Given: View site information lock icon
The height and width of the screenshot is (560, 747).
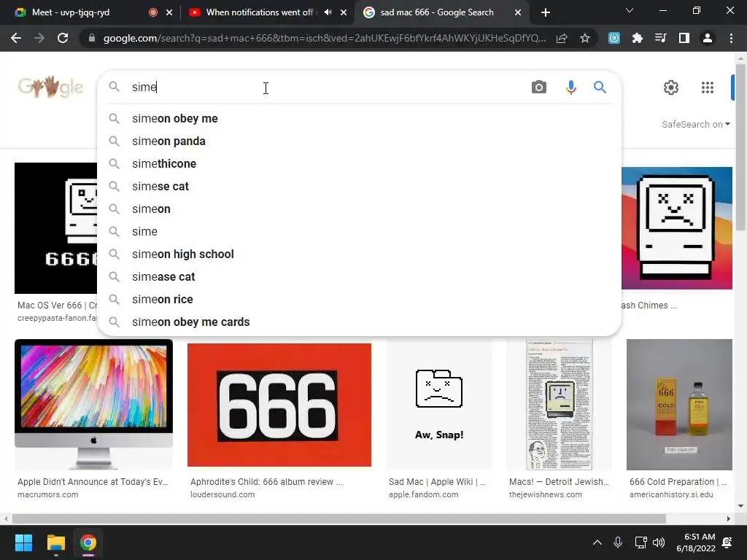Looking at the screenshot, I should pyautogui.click(x=92, y=38).
